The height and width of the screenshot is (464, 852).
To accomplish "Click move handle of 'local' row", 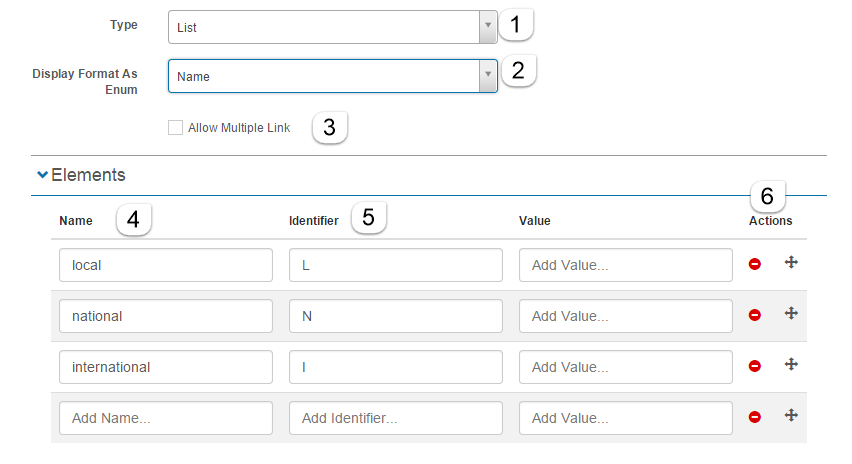I will coord(791,263).
